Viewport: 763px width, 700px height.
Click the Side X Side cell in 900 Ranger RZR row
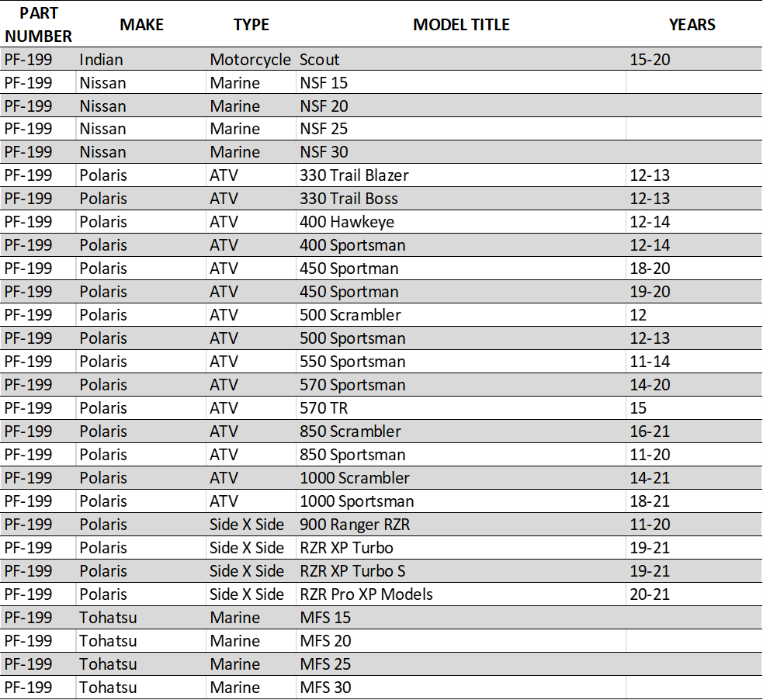[x=251, y=525]
